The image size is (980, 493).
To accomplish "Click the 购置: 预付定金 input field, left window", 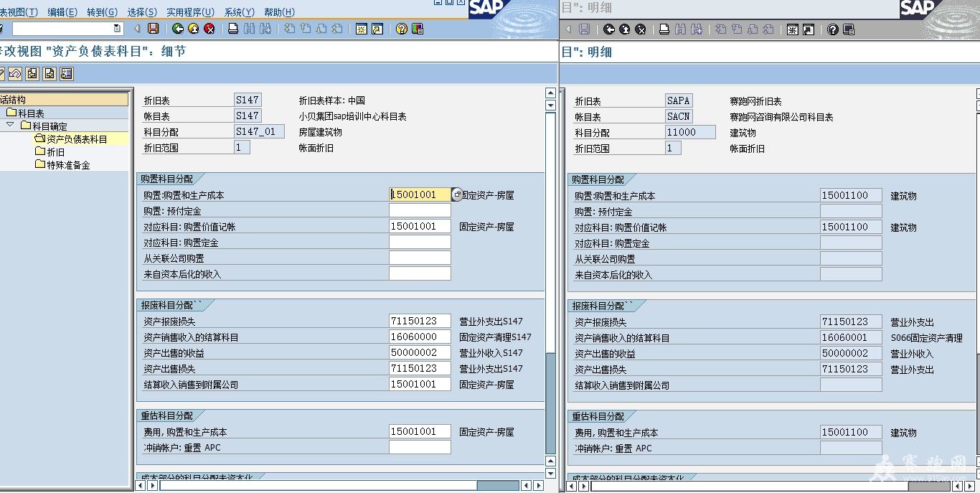I will [x=420, y=210].
